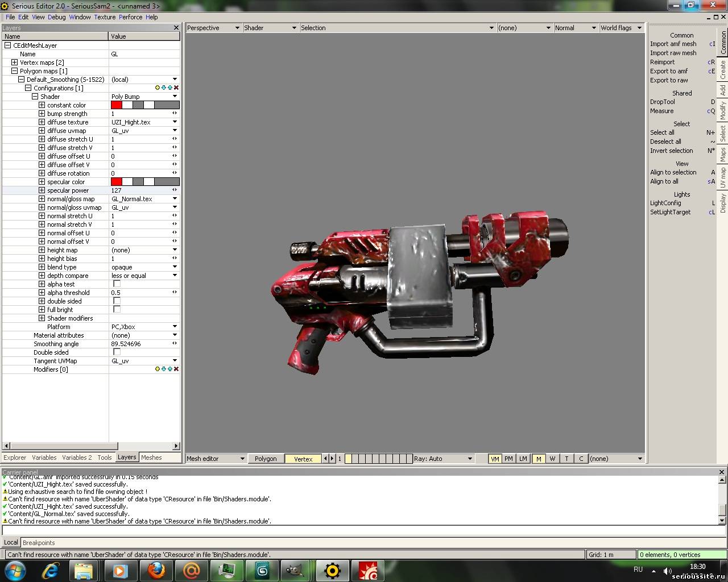Check the double sided shader checkbox
The width and height of the screenshot is (728, 582).
[117, 301]
